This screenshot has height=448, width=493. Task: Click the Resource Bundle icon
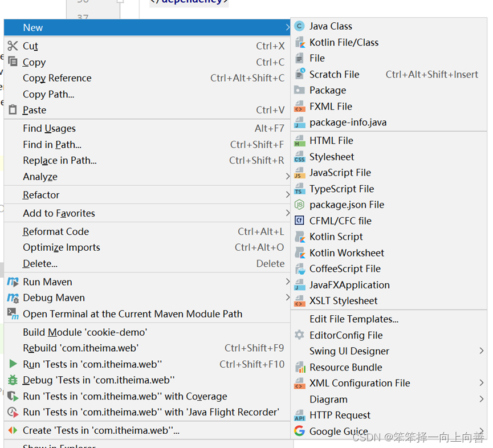(x=300, y=367)
